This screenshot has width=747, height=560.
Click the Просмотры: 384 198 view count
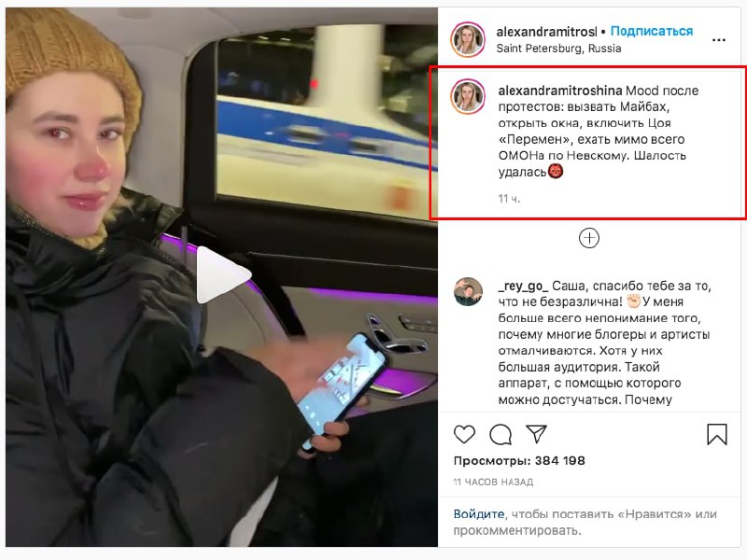point(519,460)
